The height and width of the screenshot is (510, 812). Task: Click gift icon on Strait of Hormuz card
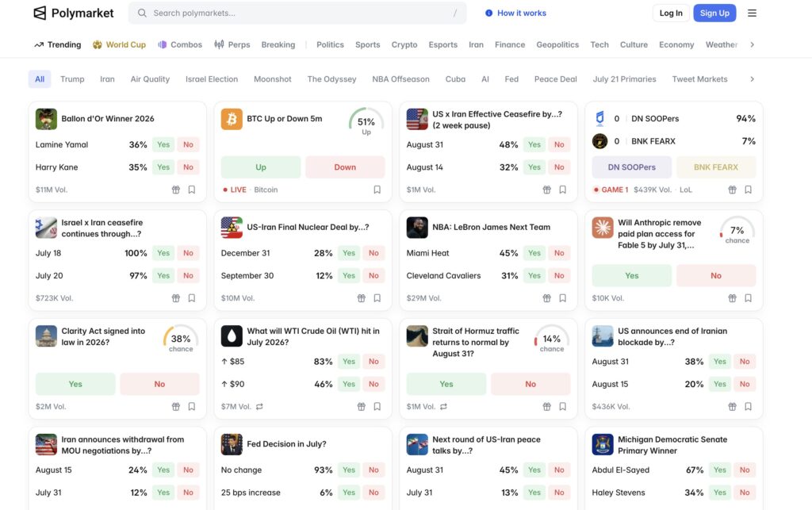coord(547,406)
